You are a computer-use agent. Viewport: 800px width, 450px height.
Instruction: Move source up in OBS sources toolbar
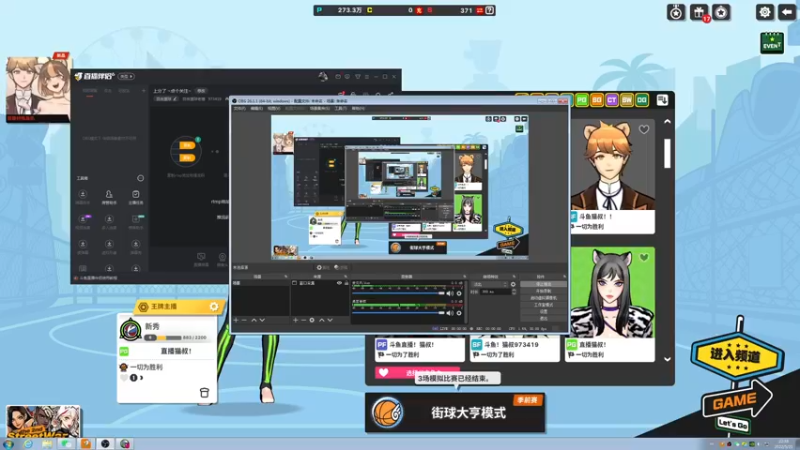point(321,320)
